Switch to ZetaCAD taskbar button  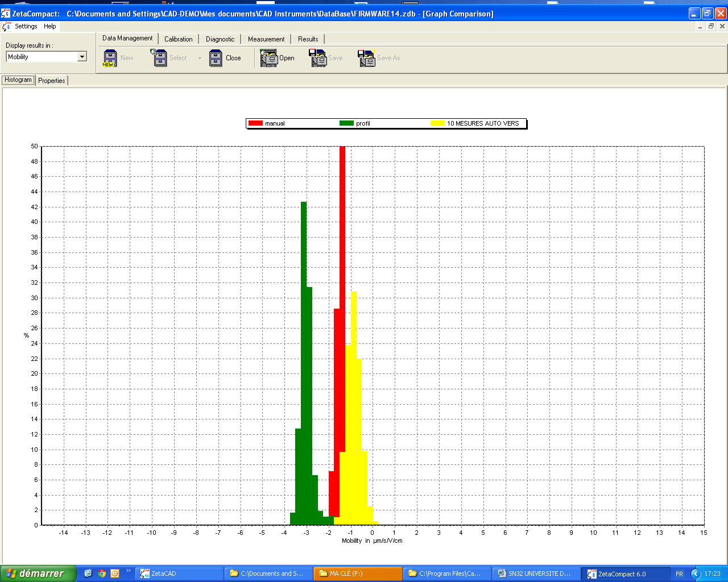click(179, 574)
